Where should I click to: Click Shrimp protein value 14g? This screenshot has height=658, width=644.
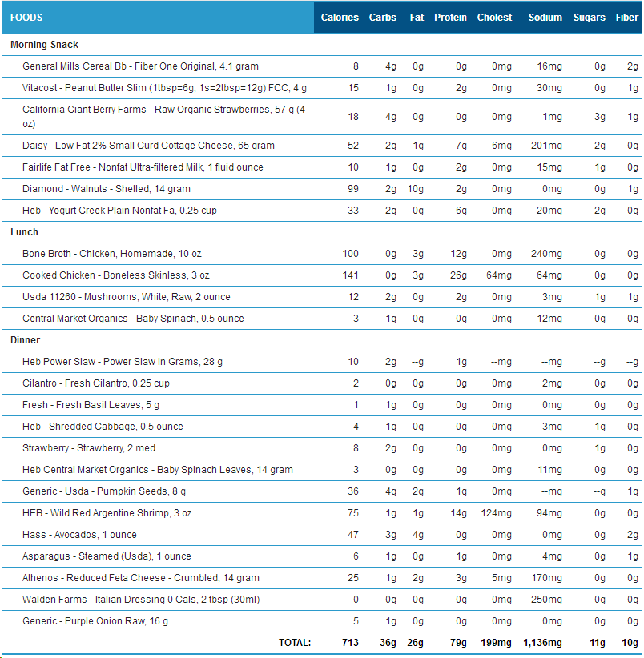point(459,513)
